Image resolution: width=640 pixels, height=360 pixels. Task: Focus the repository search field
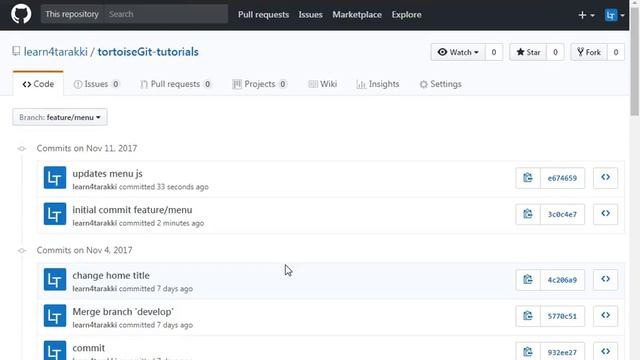click(166, 14)
